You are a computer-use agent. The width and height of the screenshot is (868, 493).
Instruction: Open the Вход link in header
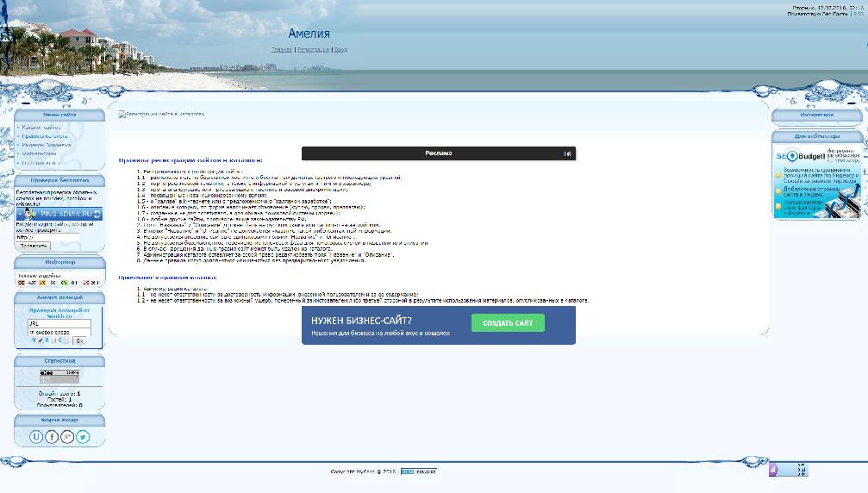340,50
